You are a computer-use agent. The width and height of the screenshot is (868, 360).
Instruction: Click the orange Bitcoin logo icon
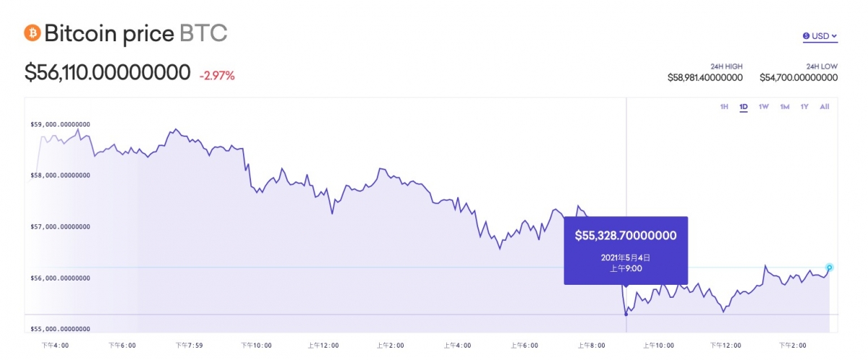point(33,33)
